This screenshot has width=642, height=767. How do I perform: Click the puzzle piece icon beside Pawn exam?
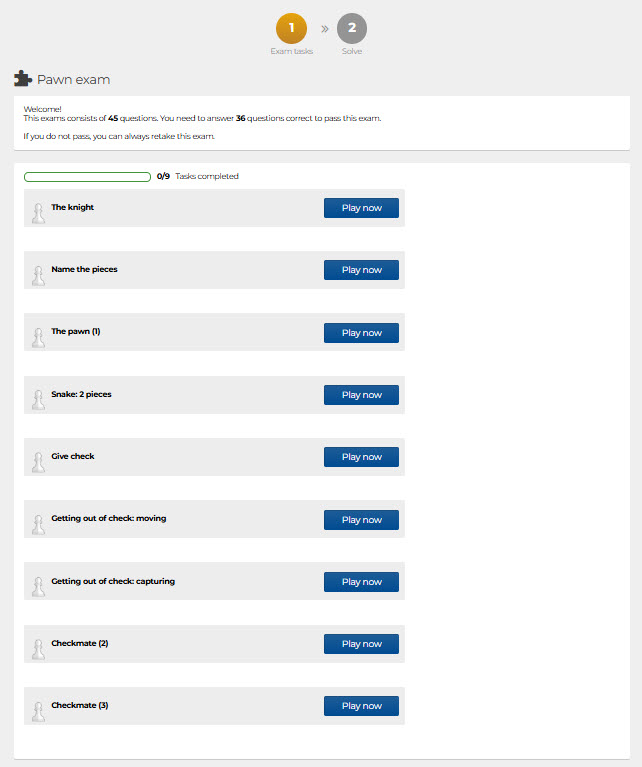[23, 79]
